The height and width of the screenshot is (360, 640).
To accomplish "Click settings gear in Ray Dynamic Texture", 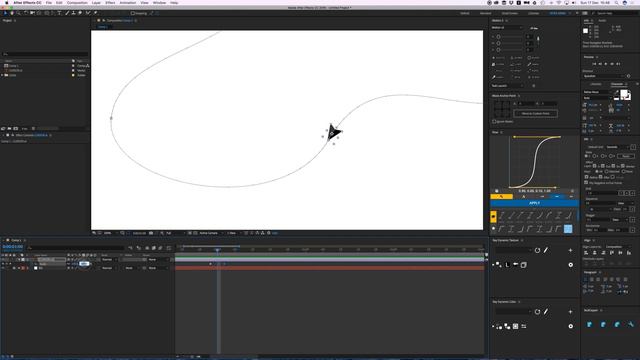I will tap(570, 265).
